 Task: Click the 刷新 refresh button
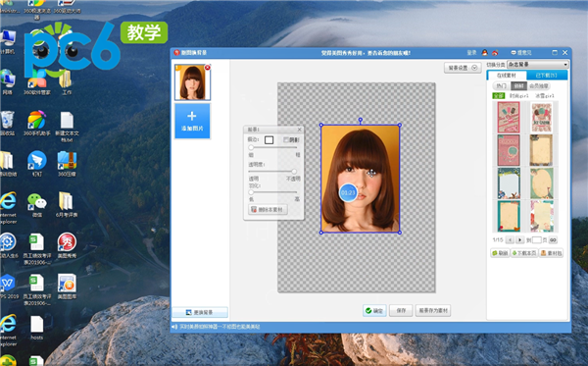point(500,253)
